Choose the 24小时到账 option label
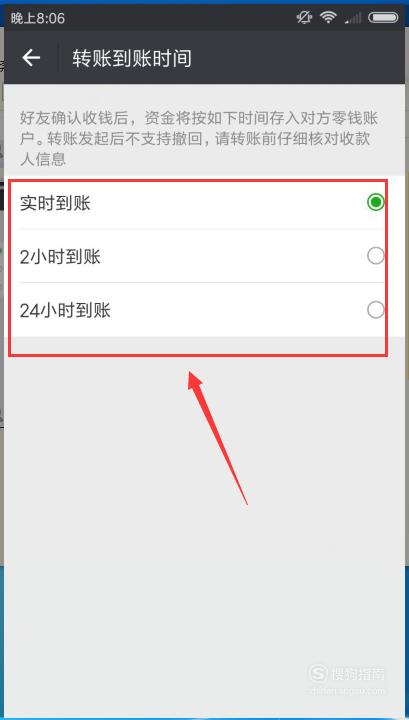409x720 pixels. coord(65,311)
